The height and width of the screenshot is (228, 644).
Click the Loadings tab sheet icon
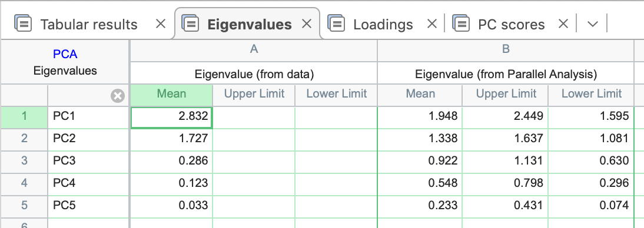[x=336, y=24]
